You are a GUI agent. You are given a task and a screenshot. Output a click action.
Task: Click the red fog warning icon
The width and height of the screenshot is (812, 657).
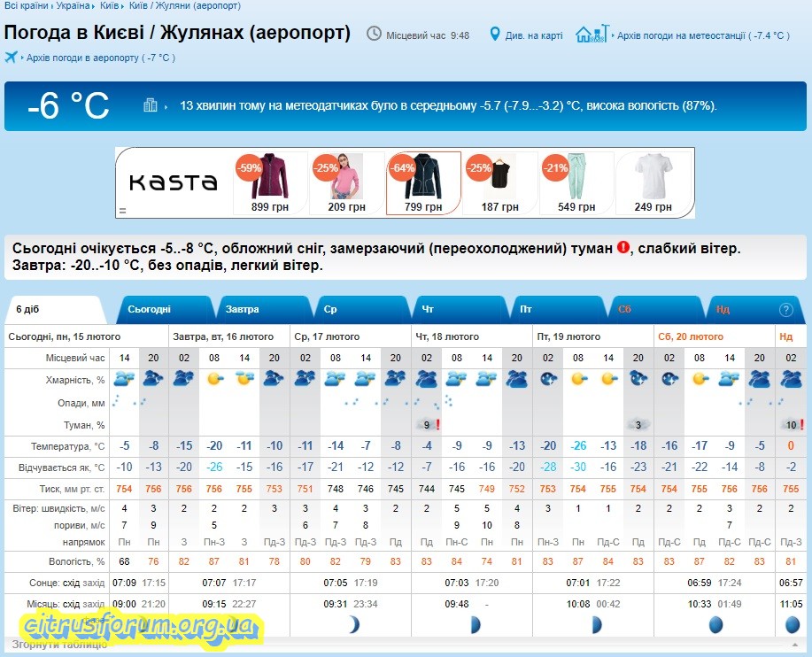pos(623,248)
